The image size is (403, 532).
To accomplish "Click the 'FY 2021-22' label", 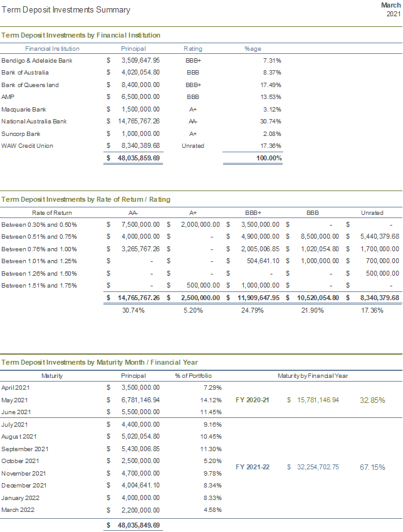I will pyautogui.click(x=253, y=467).
